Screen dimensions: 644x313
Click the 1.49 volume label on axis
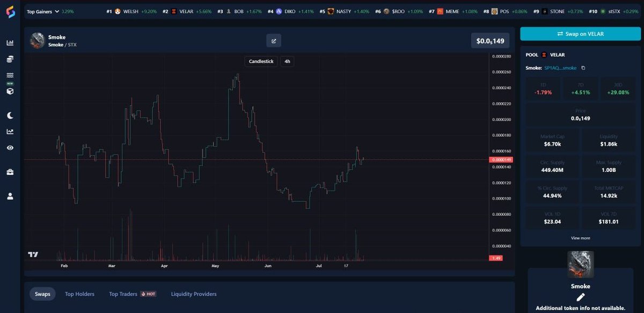[x=497, y=258]
